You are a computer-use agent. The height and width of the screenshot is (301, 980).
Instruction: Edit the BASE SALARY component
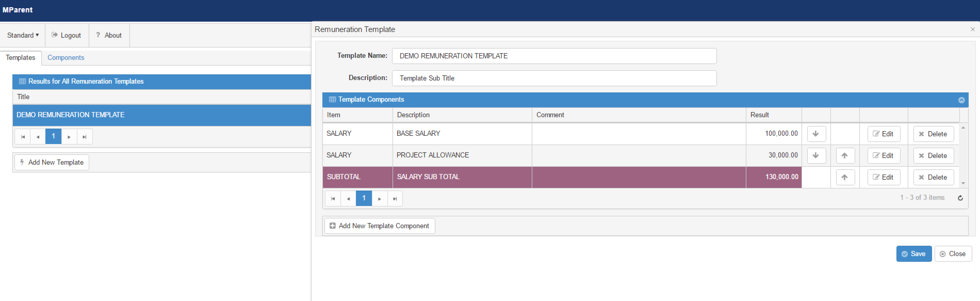[883, 134]
